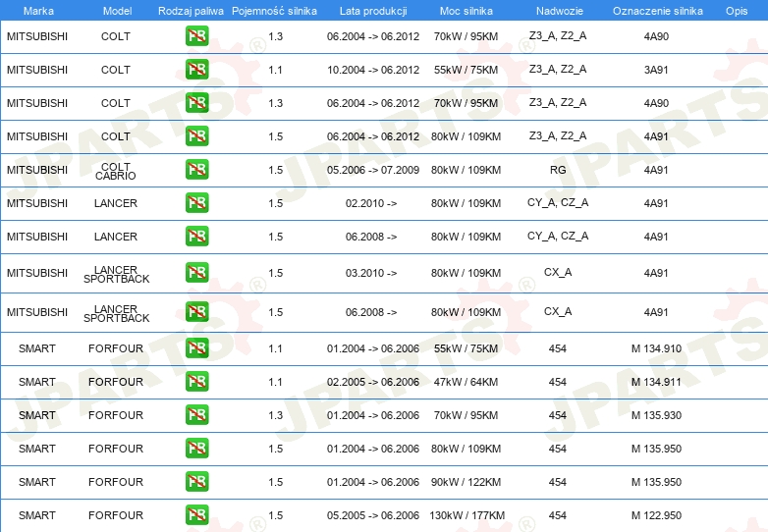This screenshot has height=532, width=768.
Task: Click the fuel type icon for COLT CABRIO
Action: point(196,170)
